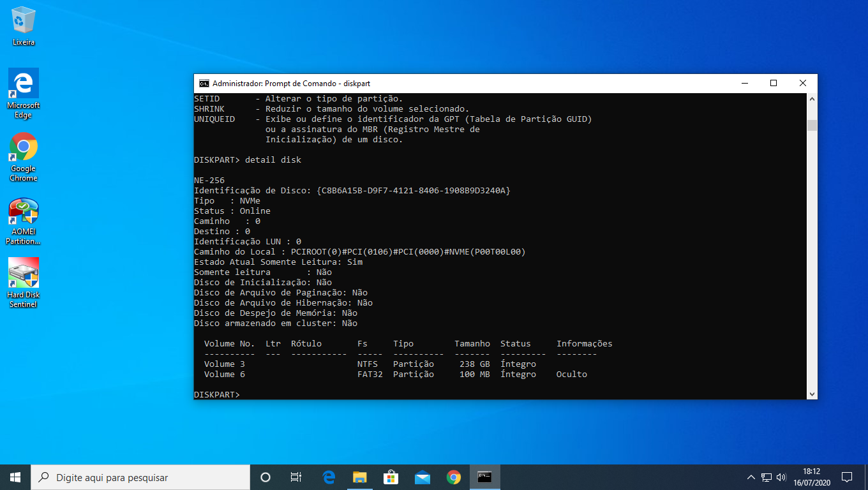Click the taskbar search box
Viewport: 868px width, 490px height.
(x=140, y=477)
